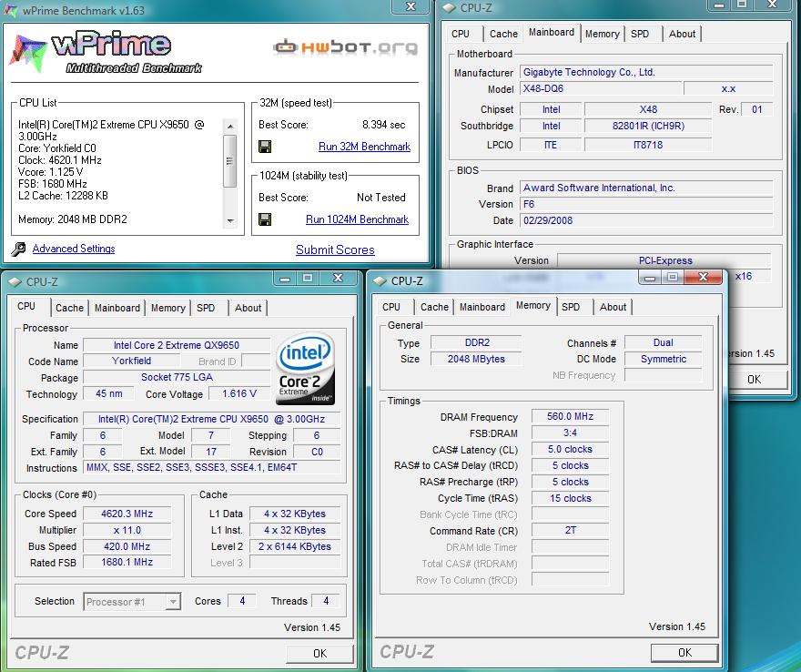Click OK in the CPU-Z Memory window
Viewport: 801px width, 672px height.
point(684,653)
